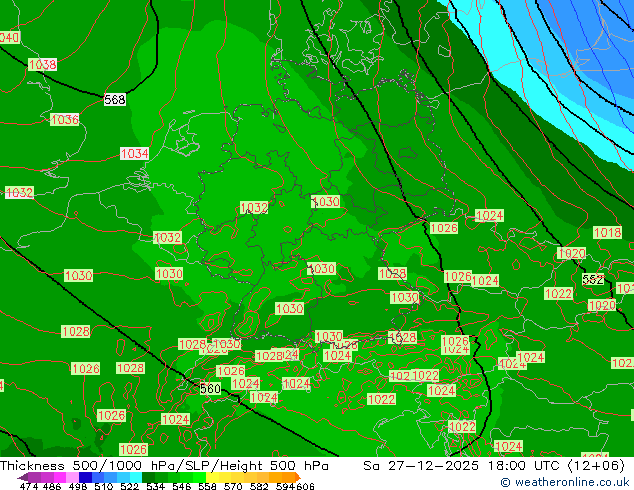Click the 568 height contour label

[x=115, y=99]
